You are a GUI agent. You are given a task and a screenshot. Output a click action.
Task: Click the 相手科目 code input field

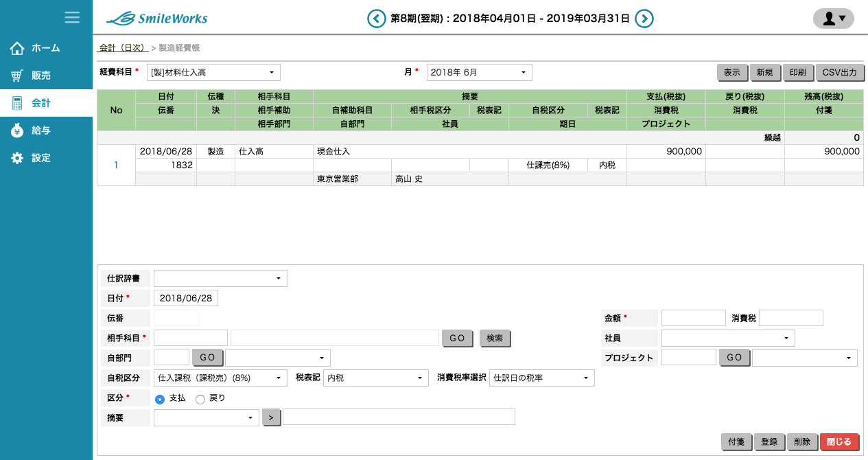coord(191,338)
